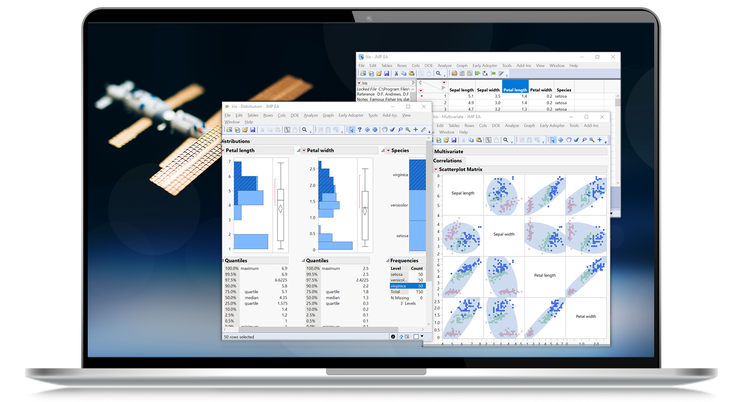Select the virginica row in Frequencies table
This screenshot has width=750, height=402.
pos(408,286)
